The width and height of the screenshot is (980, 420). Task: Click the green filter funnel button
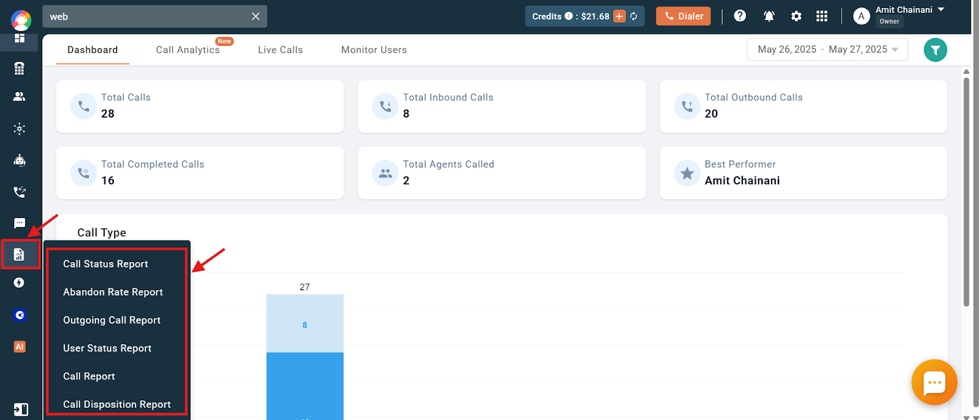935,50
